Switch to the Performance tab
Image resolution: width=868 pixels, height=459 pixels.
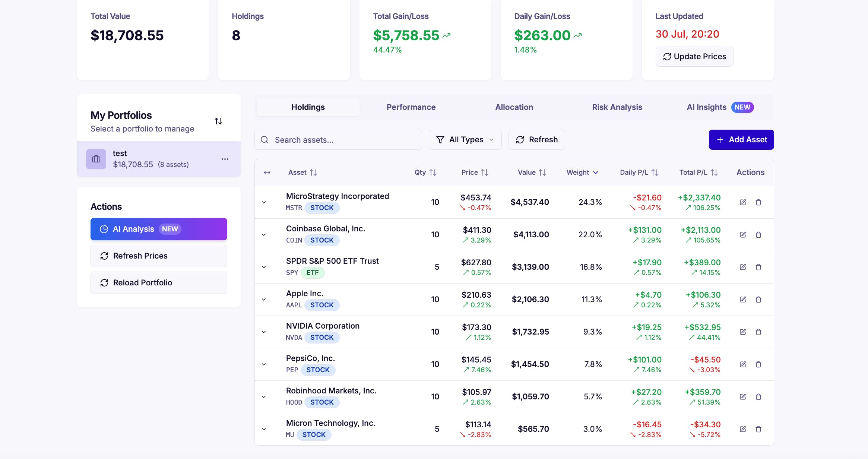(x=411, y=107)
